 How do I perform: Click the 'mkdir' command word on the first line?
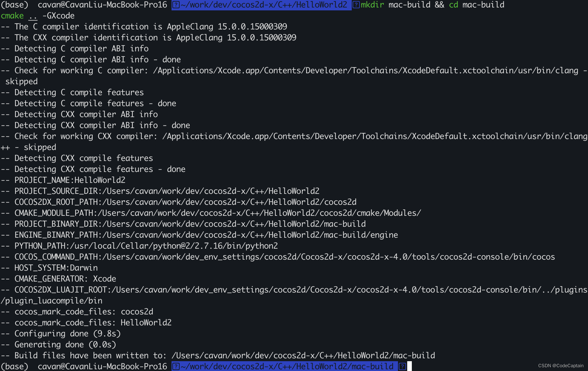coord(372,5)
